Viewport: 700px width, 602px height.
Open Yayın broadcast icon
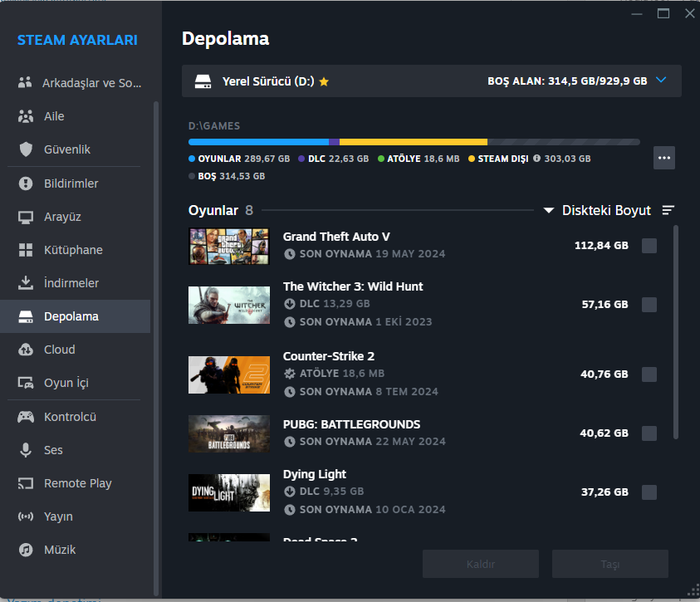[x=26, y=516]
